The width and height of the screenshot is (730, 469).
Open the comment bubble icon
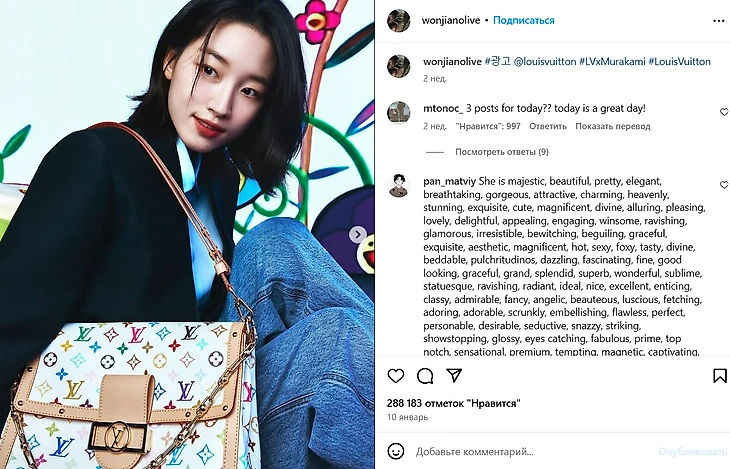tap(425, 375)
